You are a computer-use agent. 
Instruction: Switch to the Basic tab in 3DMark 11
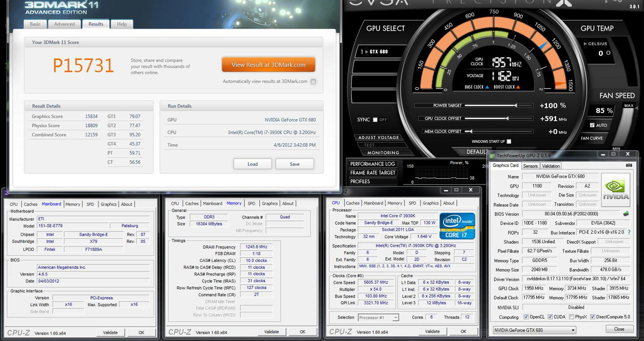click(35, 24)
